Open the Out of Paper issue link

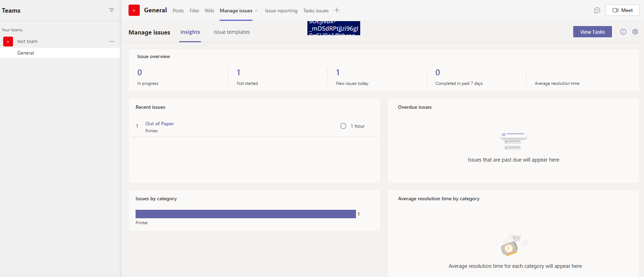tap(160, 124)
